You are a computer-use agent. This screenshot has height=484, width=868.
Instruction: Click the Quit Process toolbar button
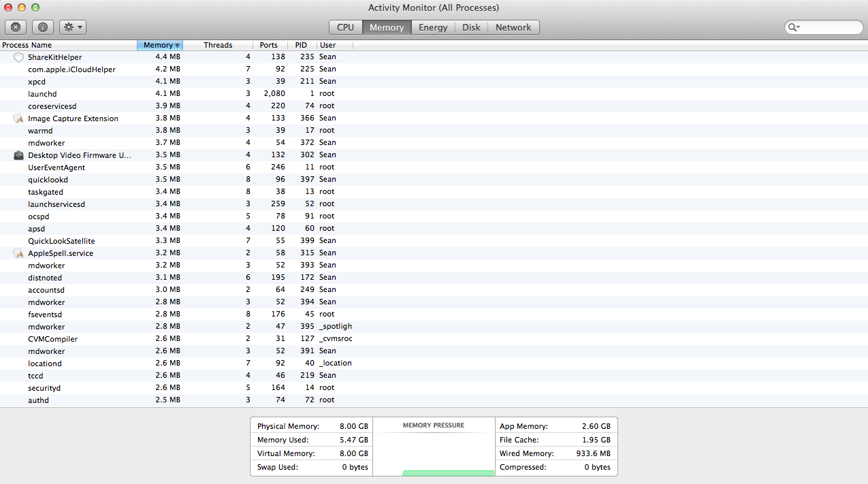(16, 27)
